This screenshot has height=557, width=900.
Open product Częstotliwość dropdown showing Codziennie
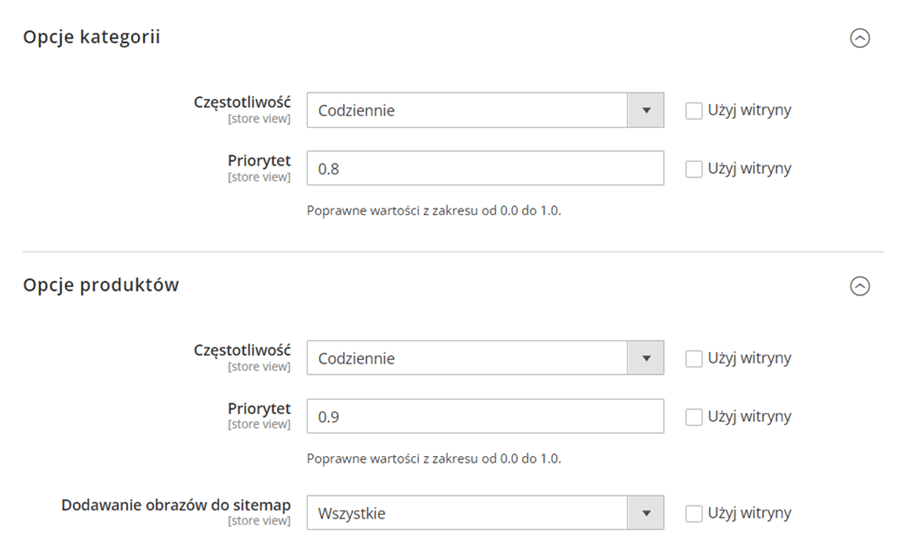coord(485,358)
